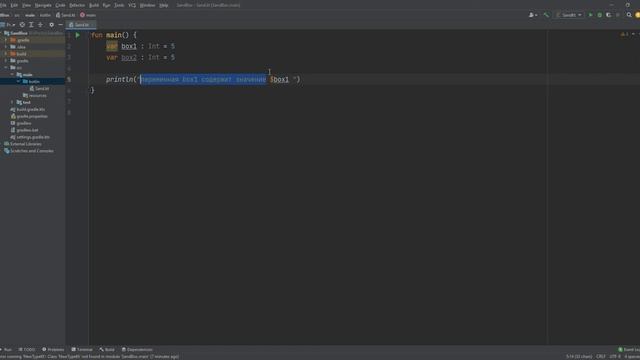Viewport: 640px width, 360px height.
Task: Expand the build folder
Action: pyautogui.click(x=6, y=54)
